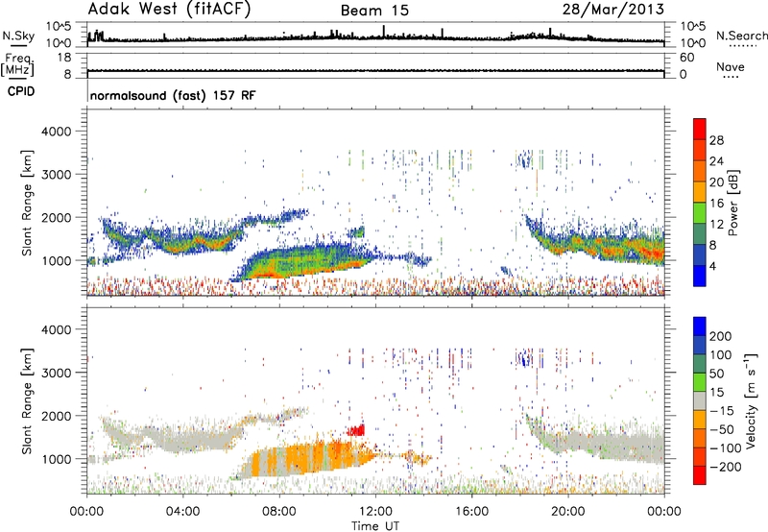Screen dimensions: 768x532
Task: Click the "08:00" time axis label
Action: point(279,512)
